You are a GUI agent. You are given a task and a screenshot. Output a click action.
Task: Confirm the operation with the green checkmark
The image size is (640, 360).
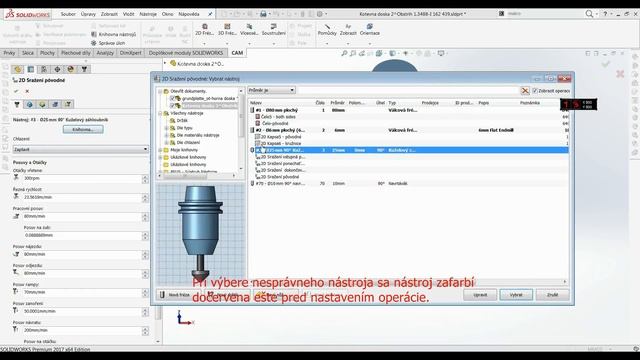16,91
